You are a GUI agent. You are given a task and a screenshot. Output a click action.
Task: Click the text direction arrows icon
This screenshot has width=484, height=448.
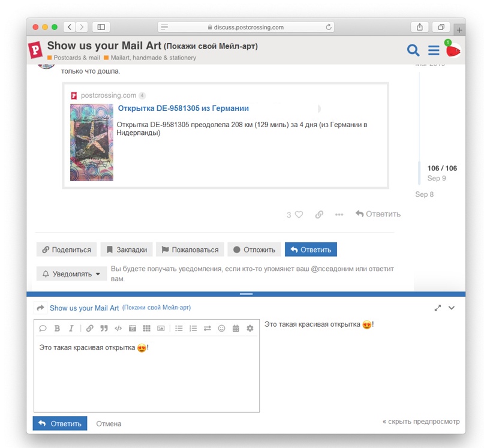(x=208, y=328)
